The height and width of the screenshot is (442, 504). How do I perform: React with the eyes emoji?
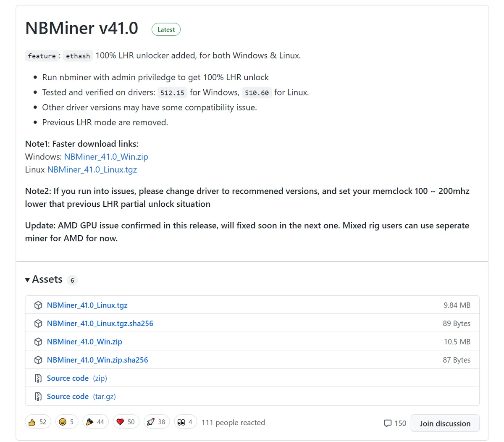[x=185, y=422]
